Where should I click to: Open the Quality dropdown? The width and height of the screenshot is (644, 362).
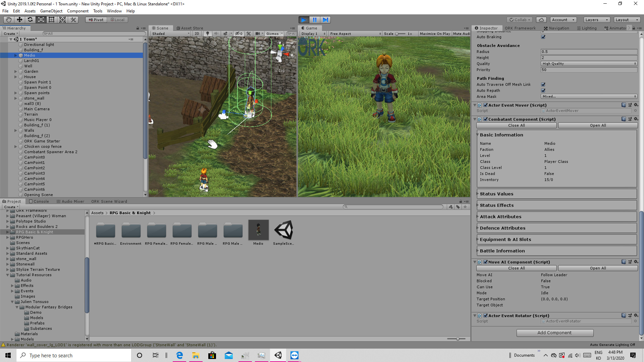click(x=589, y=64)
